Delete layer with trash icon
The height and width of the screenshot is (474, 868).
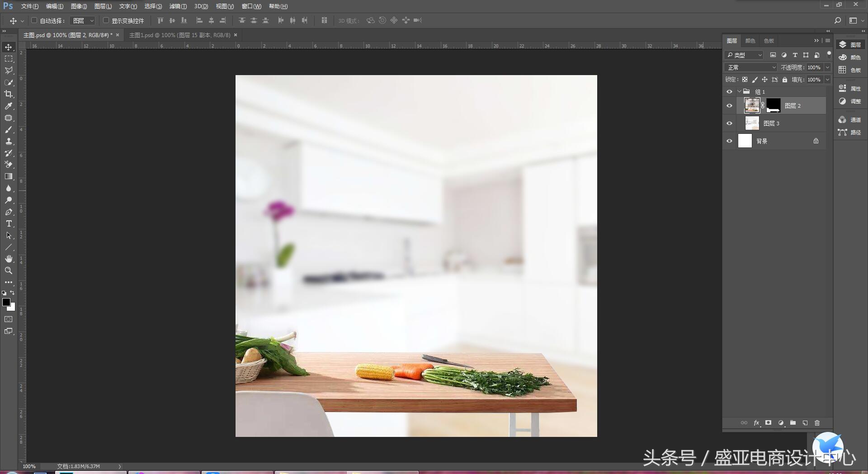(817, 423)
